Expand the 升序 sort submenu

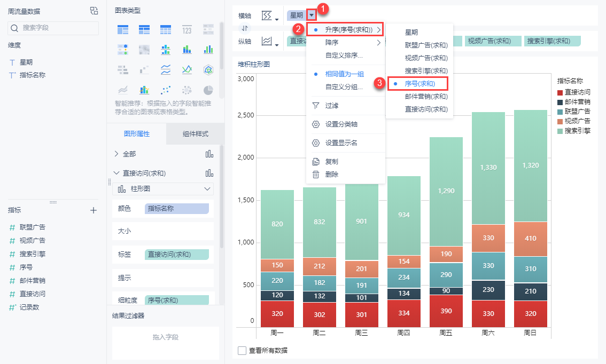(x=345, y=29)
